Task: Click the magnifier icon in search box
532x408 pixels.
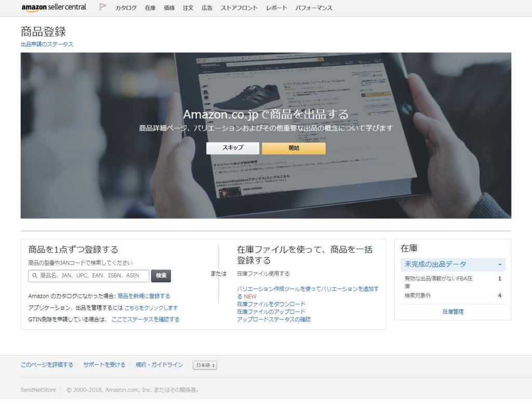Action: click(x=35, y=275)
